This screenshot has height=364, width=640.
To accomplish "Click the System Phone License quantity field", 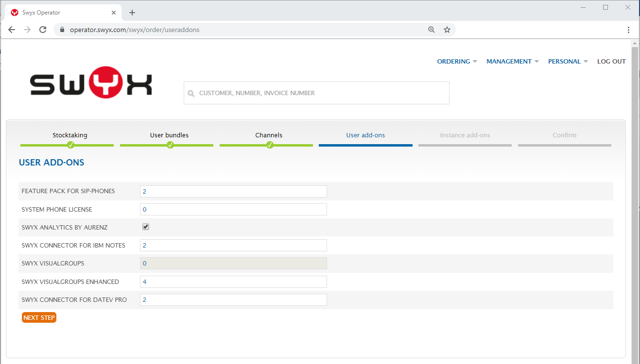I will pyautogui.click(x=233, y=209).
